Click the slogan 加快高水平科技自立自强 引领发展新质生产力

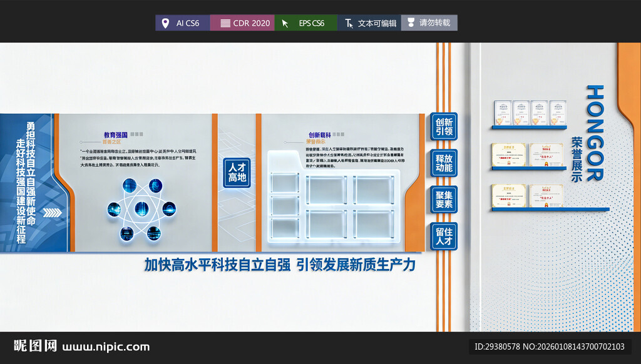pos(280,265)
